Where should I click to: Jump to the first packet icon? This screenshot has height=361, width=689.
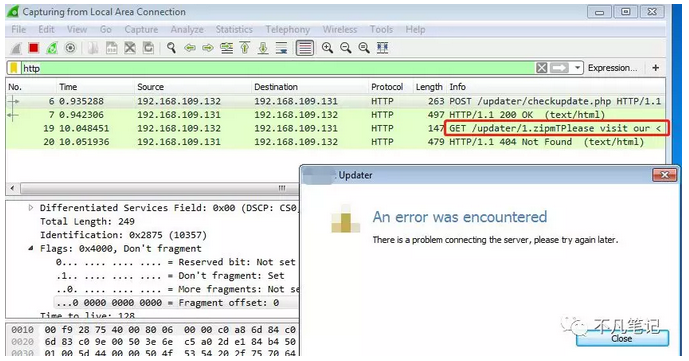pyautogui.click(x=245, y=48)
